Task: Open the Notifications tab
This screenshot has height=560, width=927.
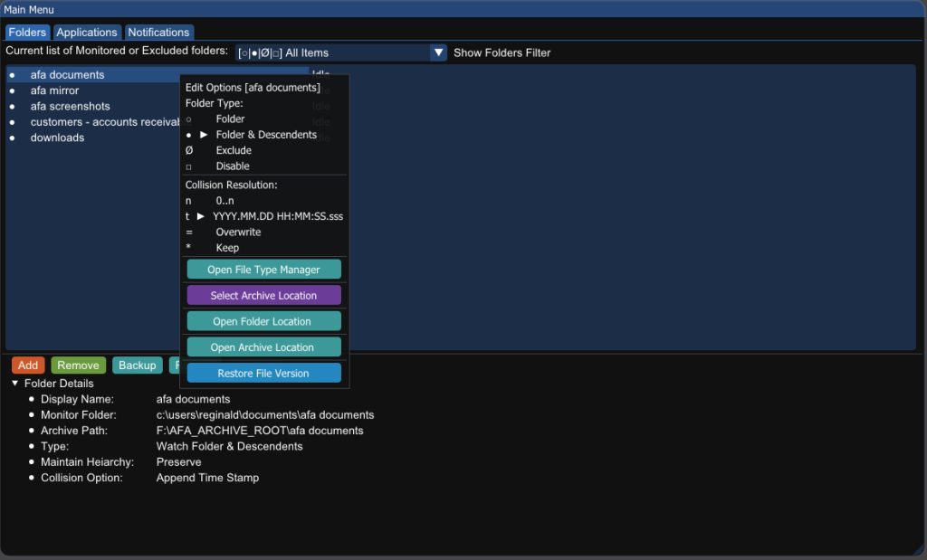Action: pos(158,32)
